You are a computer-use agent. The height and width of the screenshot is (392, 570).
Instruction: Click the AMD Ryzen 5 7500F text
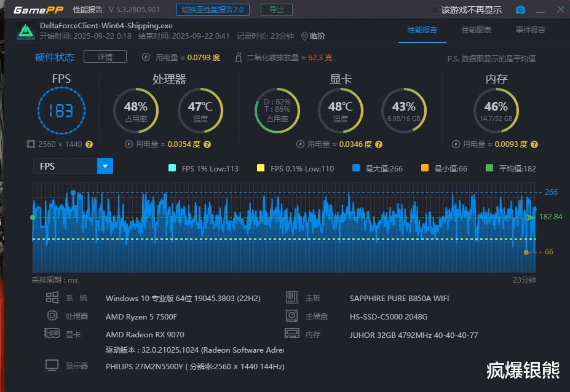coord(141,316)
